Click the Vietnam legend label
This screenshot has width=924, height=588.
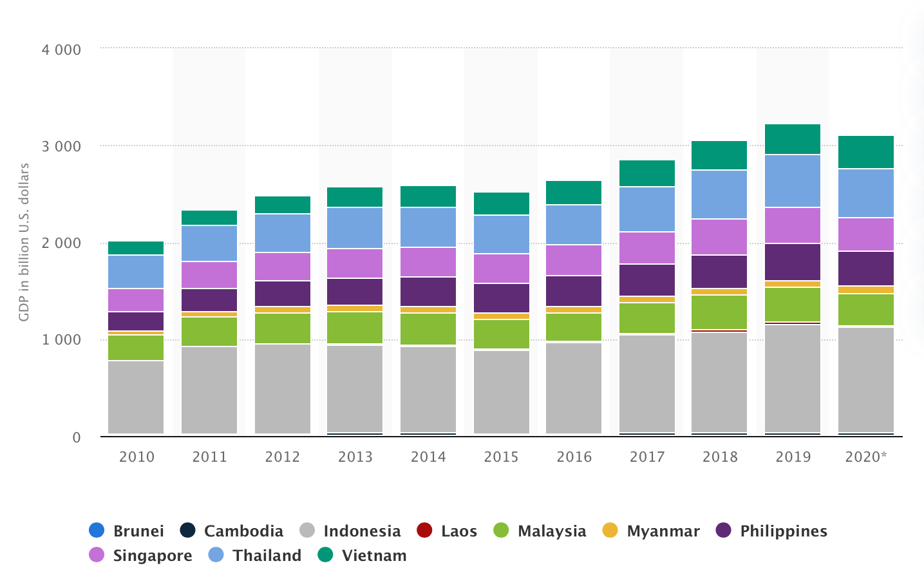coord(374,555)
